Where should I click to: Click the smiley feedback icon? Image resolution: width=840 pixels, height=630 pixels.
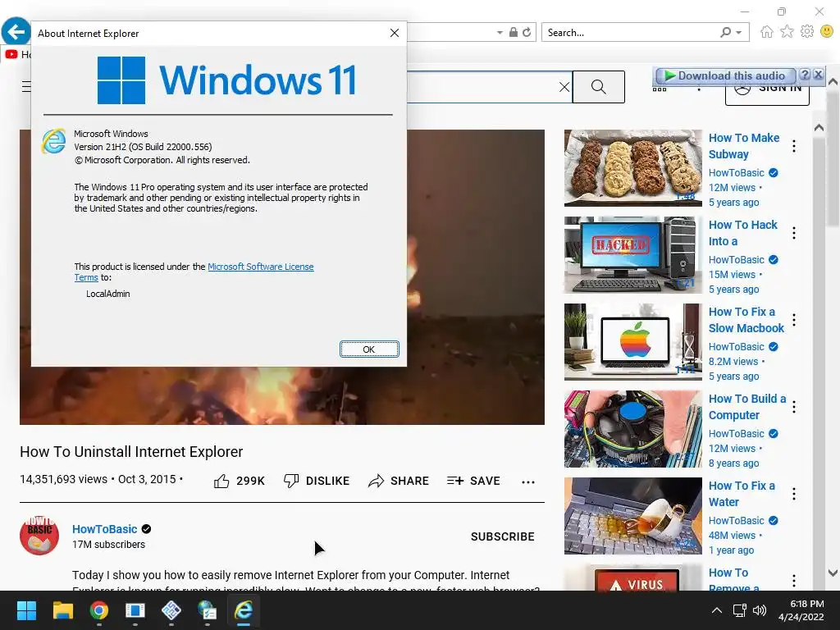827,32
